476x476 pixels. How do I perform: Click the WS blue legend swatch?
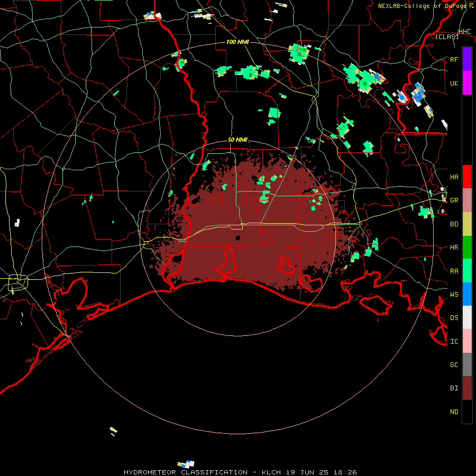tap(467, 294)
